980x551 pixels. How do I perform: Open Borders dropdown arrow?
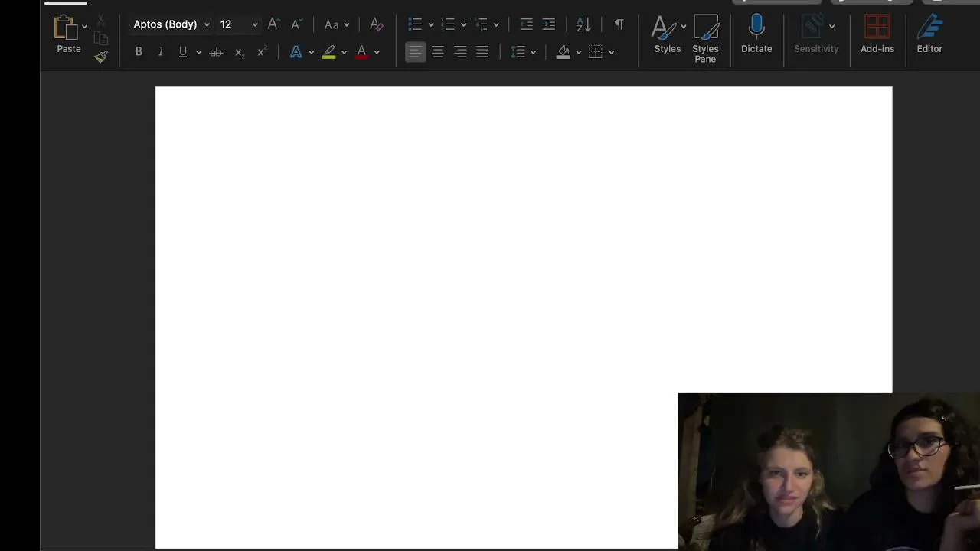611,52
